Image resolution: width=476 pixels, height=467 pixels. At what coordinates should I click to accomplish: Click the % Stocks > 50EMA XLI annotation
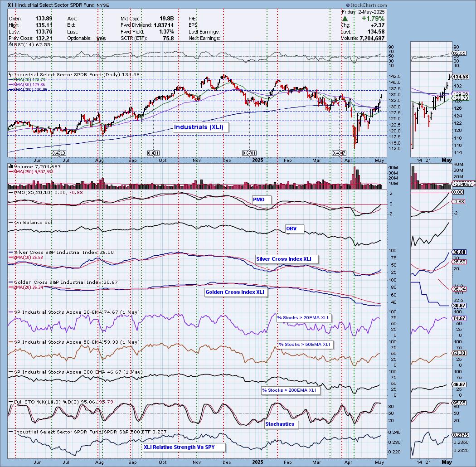(x=306, y=344)
